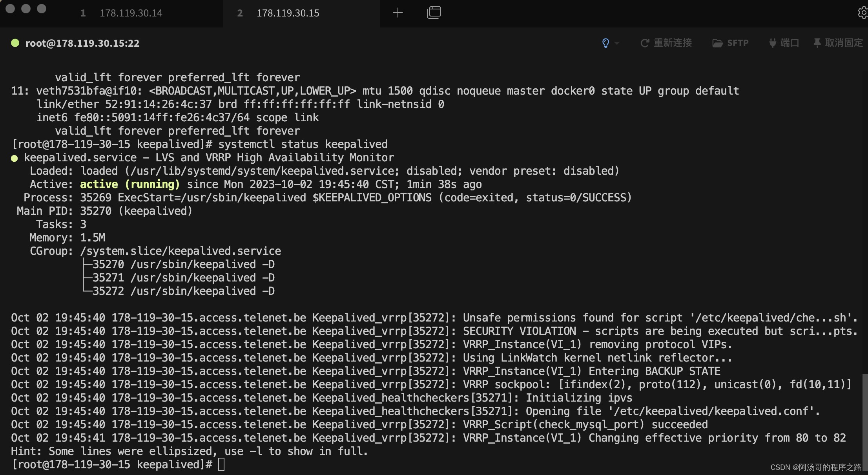The height and width of the screenshot is (475, 868).
Task: Click the lightbulb hint icon
Action: tap(605, 43)
